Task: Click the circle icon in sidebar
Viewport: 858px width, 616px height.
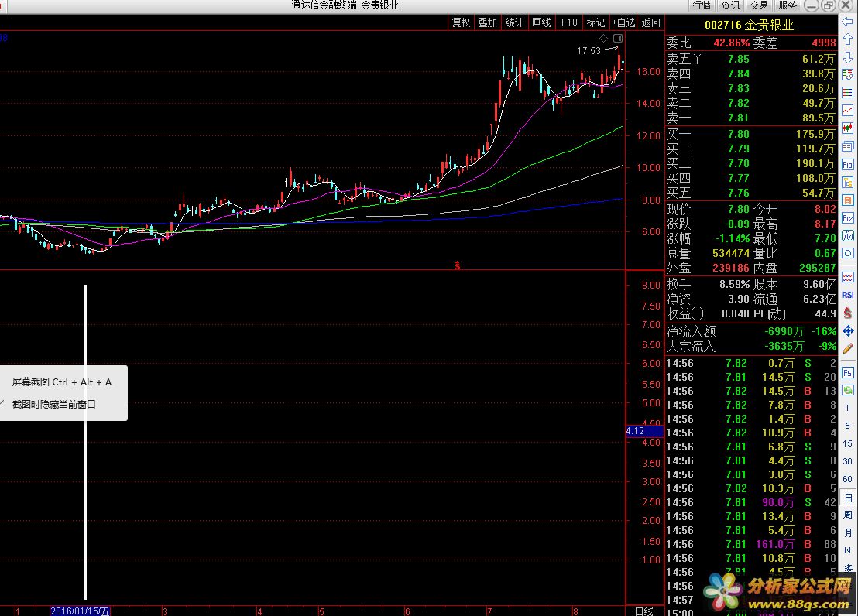Action: [848, 253]
